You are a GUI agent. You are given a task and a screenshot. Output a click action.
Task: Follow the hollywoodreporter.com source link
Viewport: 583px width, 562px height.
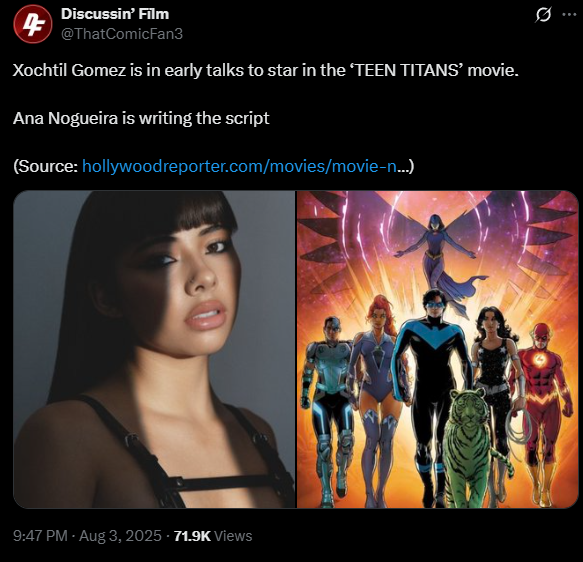coord(239,166)
